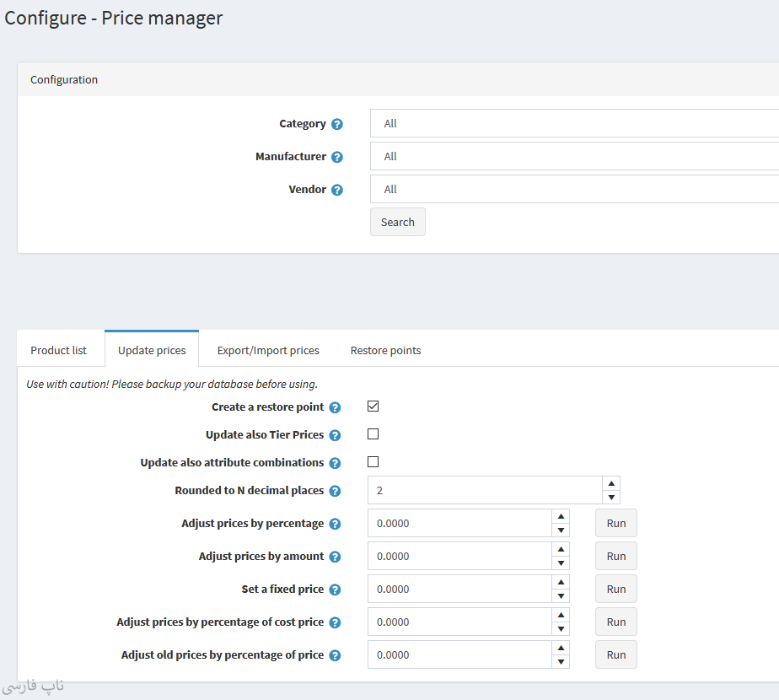Viewport: 779px width, 700px height.
Task: Click help icon for Update also Tier Prices
Action: pos(335,435)
